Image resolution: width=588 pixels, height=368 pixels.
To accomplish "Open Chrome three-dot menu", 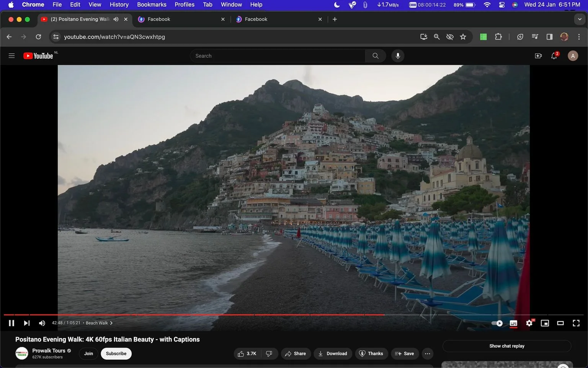I will (579, 37).
